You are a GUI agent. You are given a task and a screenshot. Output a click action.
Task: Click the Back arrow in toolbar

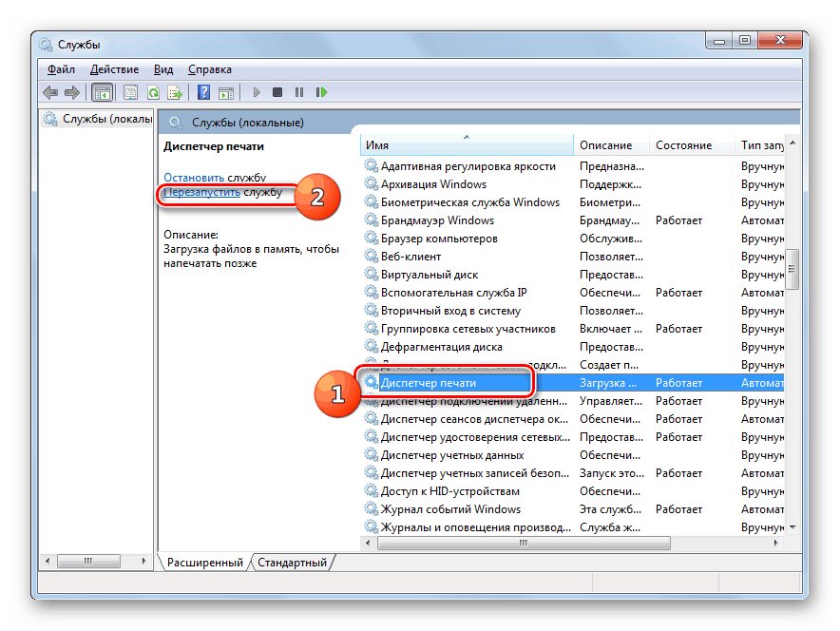[x=49, y=92]
